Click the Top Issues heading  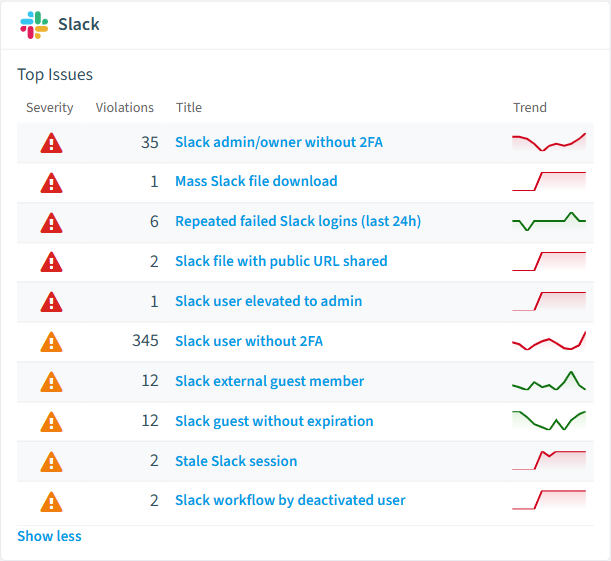[55, 74]
